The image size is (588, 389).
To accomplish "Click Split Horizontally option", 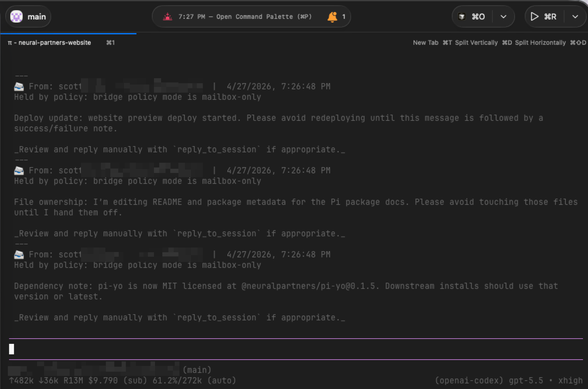I will coord(550,43).
